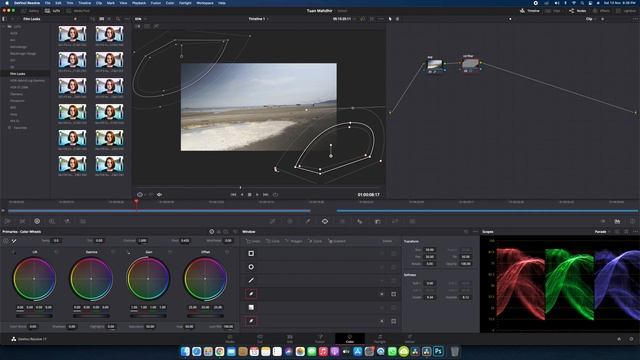This screenshot has height=360, width=640.
Task: Select the Gradient window square icon
Action: click(251, 307)
